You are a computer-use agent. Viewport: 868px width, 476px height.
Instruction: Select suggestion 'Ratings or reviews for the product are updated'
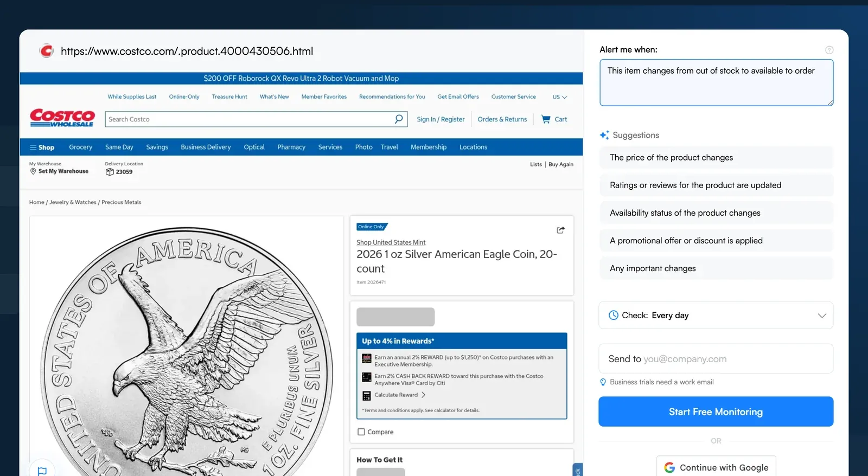point(716,185)
